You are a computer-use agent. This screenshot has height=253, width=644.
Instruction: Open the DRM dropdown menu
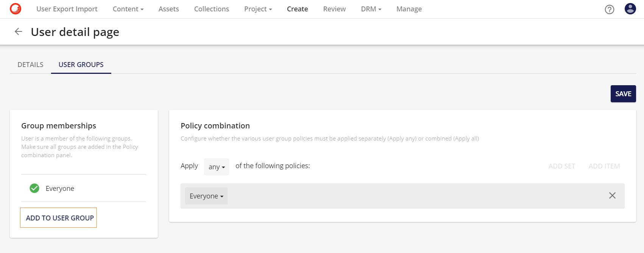point(371,9)
